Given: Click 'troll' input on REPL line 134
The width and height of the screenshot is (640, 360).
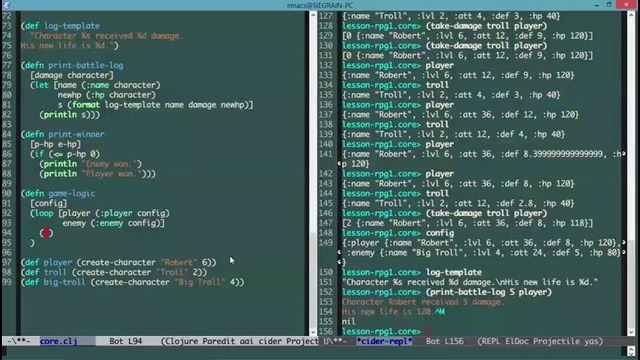Looking at the screenshot, I should point(437,85).
